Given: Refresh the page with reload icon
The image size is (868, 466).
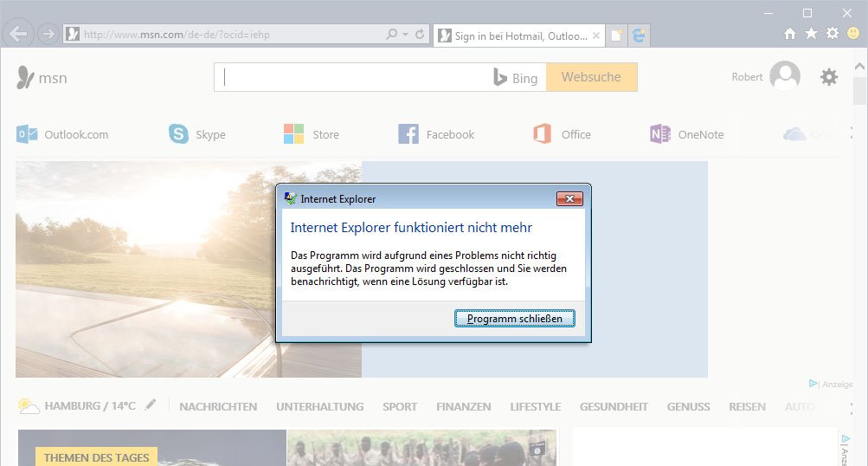Looking at the screenshot, I should [420, 35].
